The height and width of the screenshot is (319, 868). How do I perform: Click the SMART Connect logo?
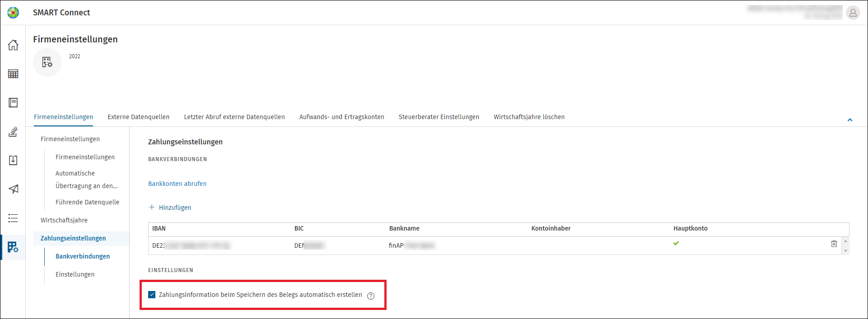click(13, 13)
